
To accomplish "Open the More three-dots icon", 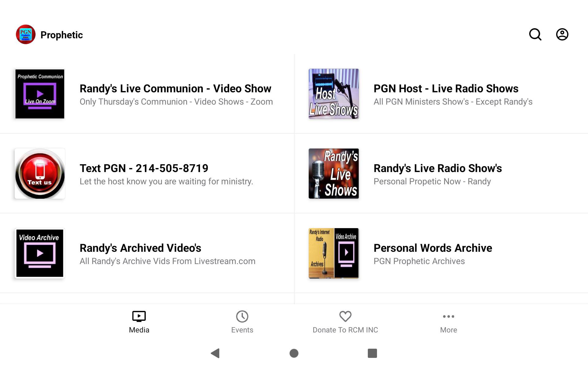I will coord(448,316).
